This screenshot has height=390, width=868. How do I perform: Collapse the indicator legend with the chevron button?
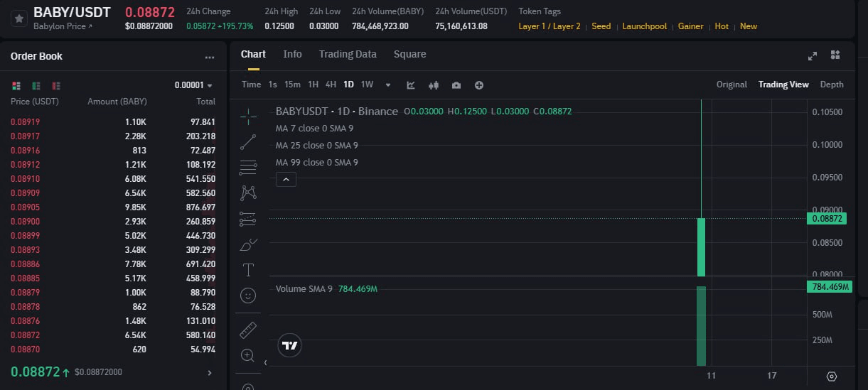pos(286,180)
